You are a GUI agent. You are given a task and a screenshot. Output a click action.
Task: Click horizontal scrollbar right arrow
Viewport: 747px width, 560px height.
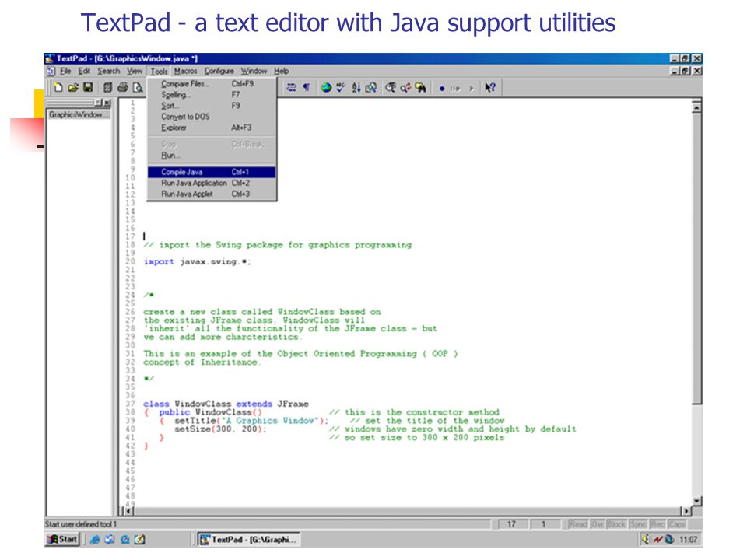tap(686, 511)
